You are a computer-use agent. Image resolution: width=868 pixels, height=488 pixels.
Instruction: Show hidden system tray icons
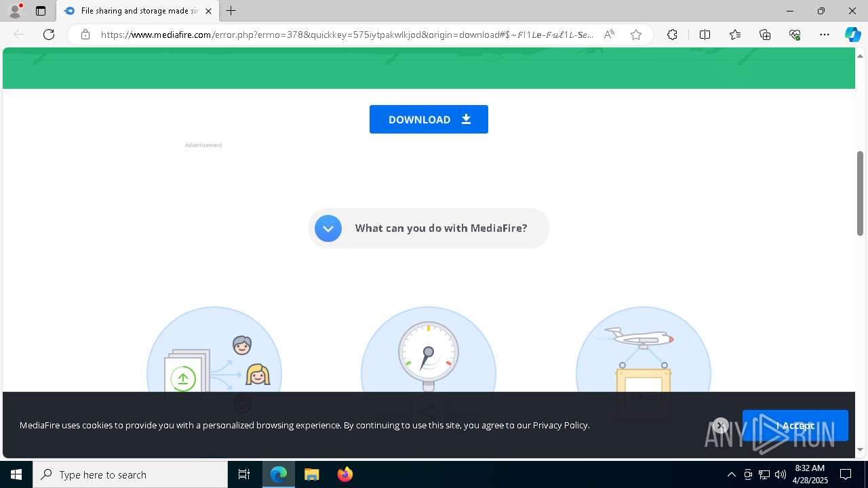[731, 474]
